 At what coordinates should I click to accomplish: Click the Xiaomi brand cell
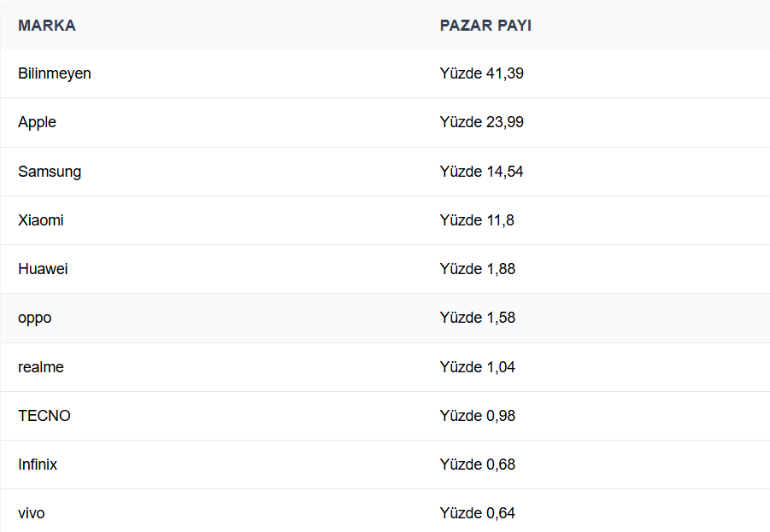tap(41, 220)
